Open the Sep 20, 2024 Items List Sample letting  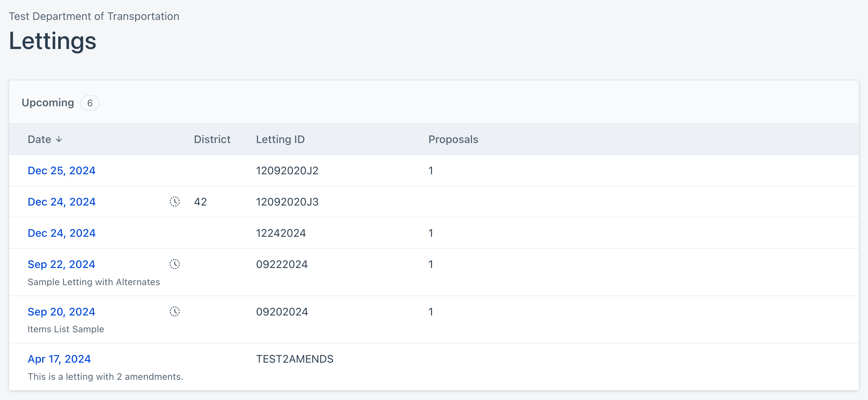61,312
